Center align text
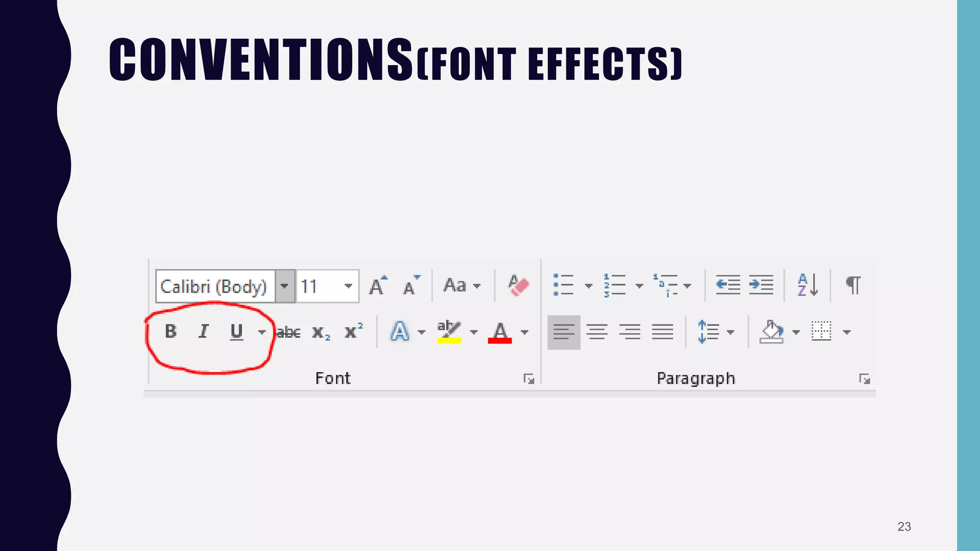The width and height of the screenshot is (980, 551). click(x=597, y=332)
